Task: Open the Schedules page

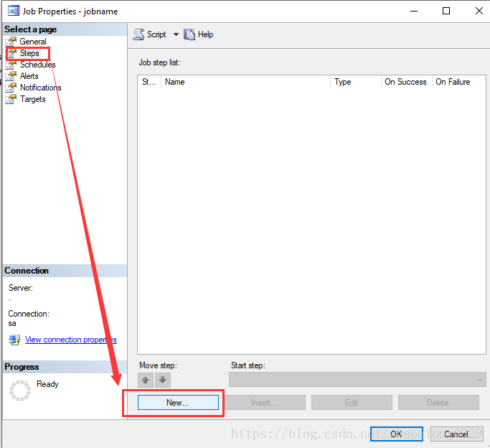Action: (x=38, y=65)
